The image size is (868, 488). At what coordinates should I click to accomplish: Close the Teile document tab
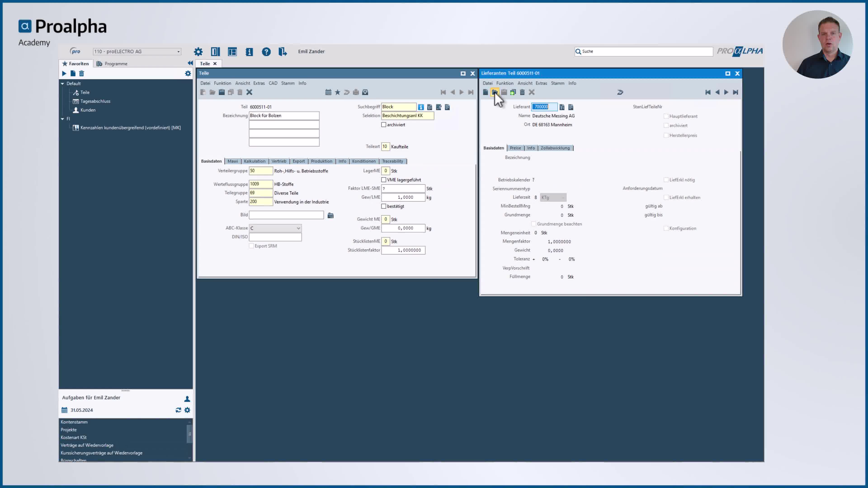[215, 64]
